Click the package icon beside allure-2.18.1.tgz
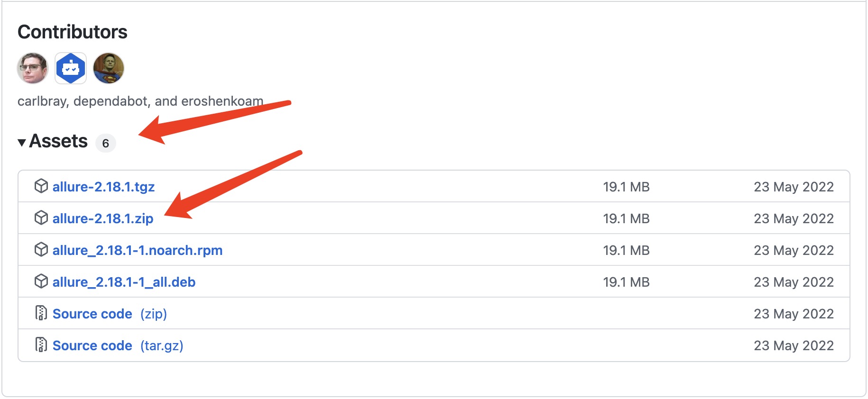This screenshot has height=399, width=868. click(x=41, y=186)
